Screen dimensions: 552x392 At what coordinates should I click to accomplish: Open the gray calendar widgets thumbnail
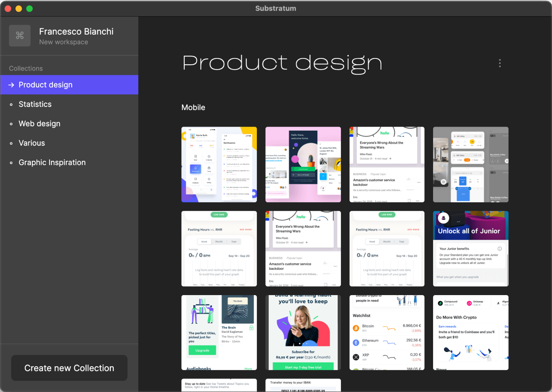(471, 164)
